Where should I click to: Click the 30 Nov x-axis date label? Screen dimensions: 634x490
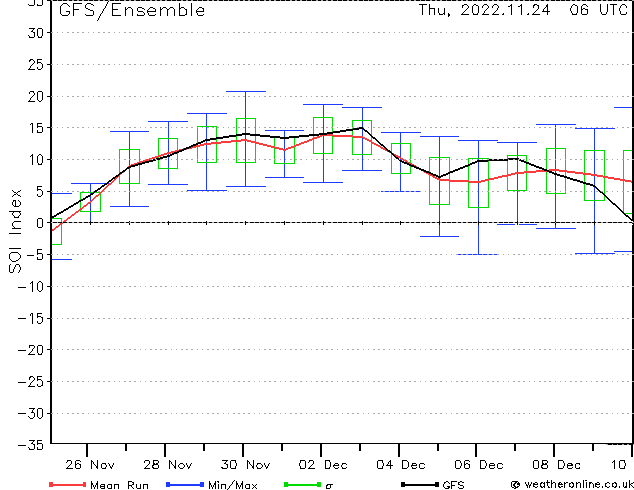(245, 465)
